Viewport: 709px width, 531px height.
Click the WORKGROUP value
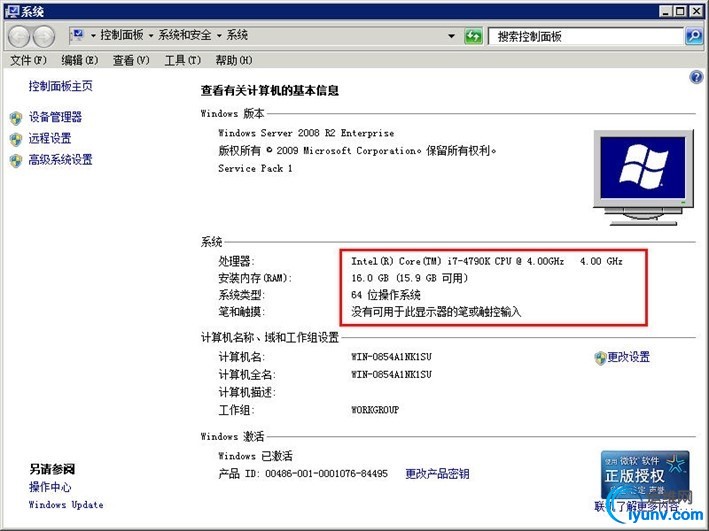[375, 410]
